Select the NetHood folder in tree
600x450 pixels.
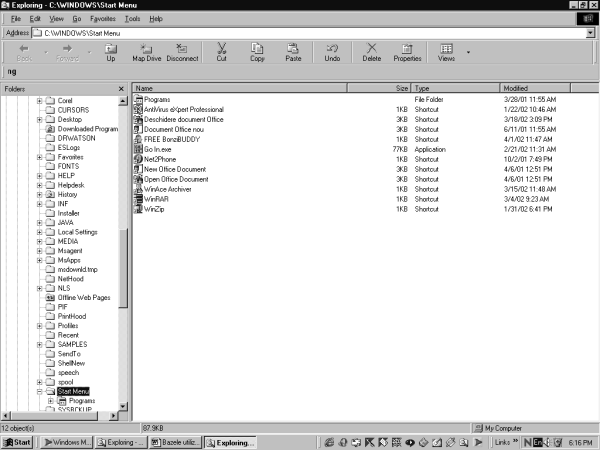(64, 279)
